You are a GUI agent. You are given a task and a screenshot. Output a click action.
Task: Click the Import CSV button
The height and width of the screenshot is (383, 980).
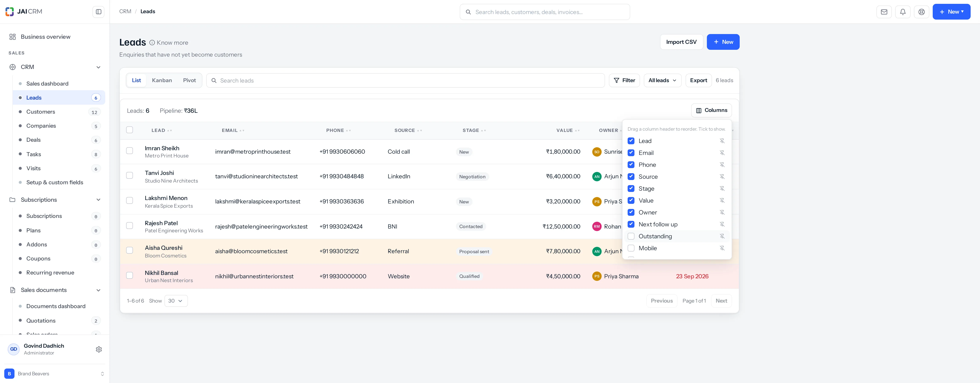[681, 42]
